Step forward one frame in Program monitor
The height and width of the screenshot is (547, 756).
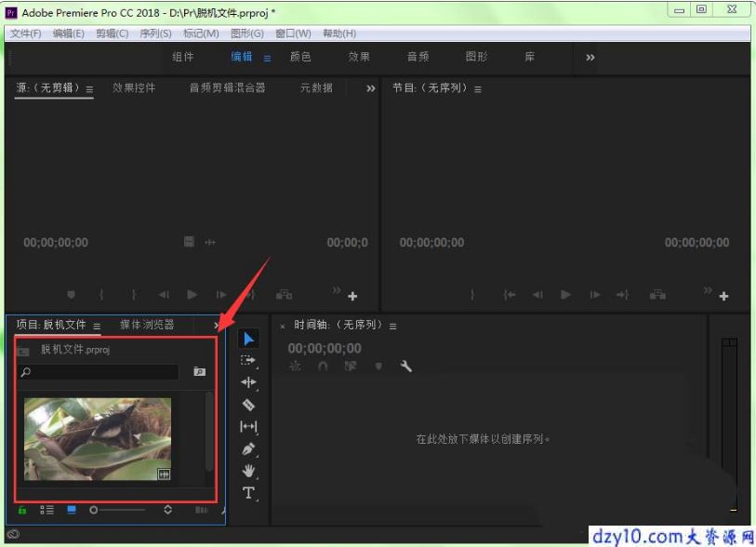click(x=595, y=294)
